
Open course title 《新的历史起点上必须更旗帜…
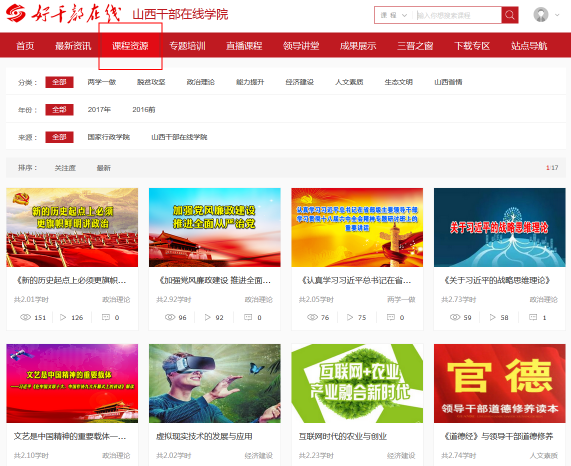[x=70, y=281]
